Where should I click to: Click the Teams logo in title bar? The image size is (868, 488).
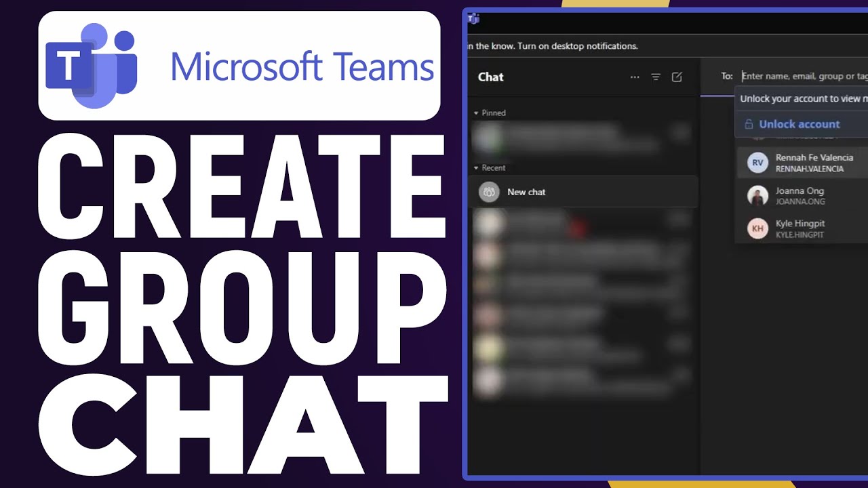[473, 19]
